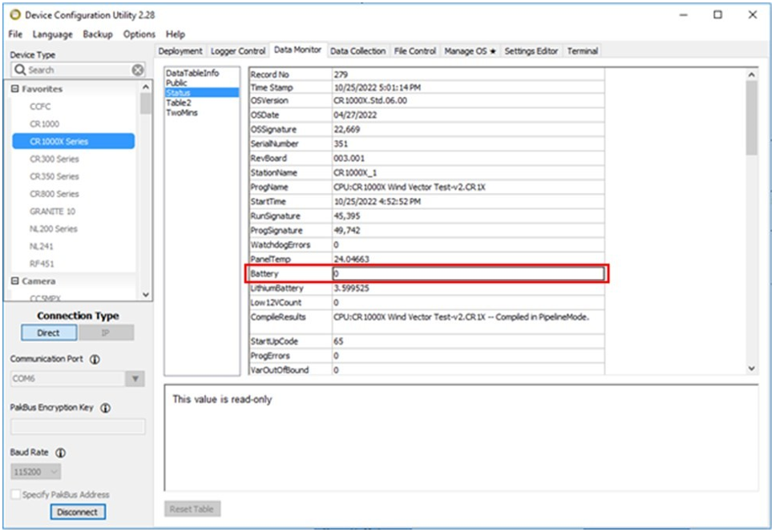
Task: Click the Battery value cell
Action: click(468, 274)
